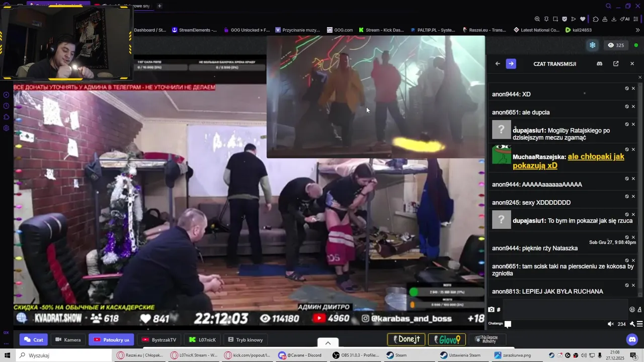Delete the anon6651: ale dupcia message

(633, 106)
